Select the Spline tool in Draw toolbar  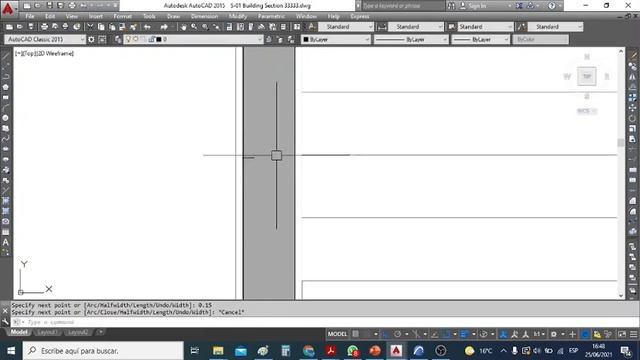(6, 139)
